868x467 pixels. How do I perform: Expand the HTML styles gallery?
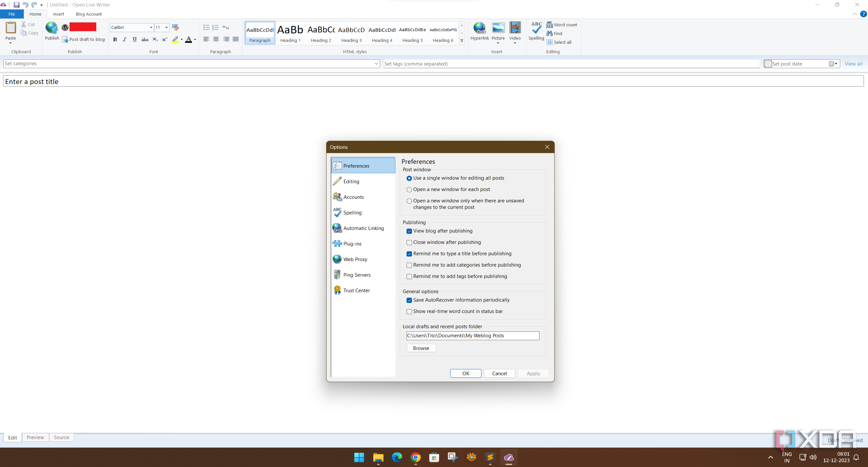click(462, 41)
